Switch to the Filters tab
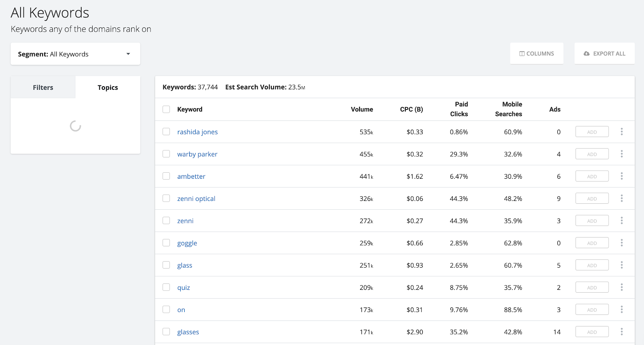The image size is (644, 345). [x=43, y=87]
